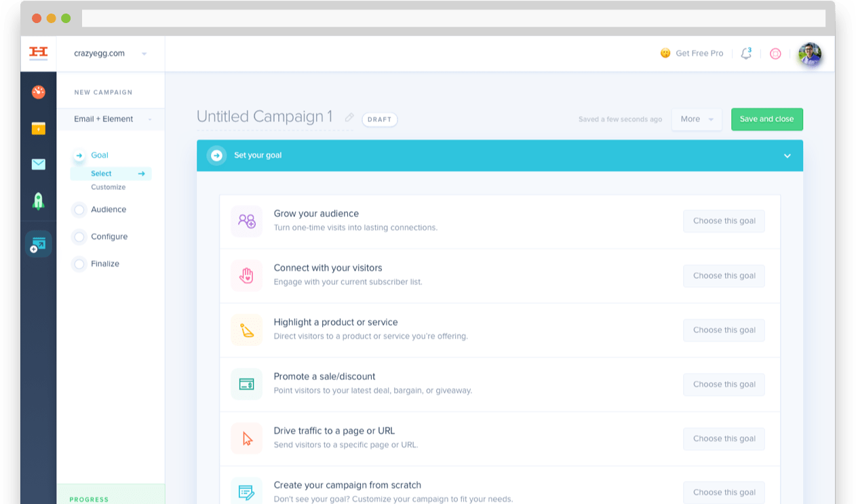The width and height of the screenshot is (856, 504).
Task: Open the More dropdown menu
Action: (x=697, y=119)
